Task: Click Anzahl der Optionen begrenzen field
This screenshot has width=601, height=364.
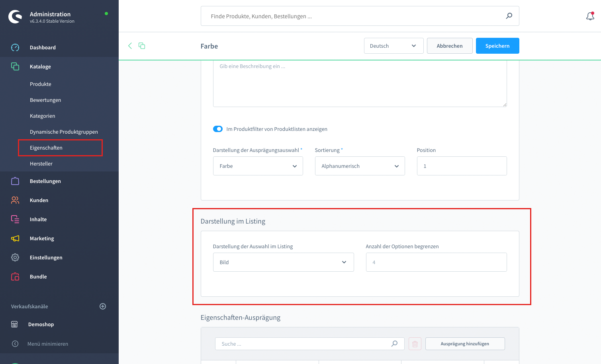Action: pos(437,262)
